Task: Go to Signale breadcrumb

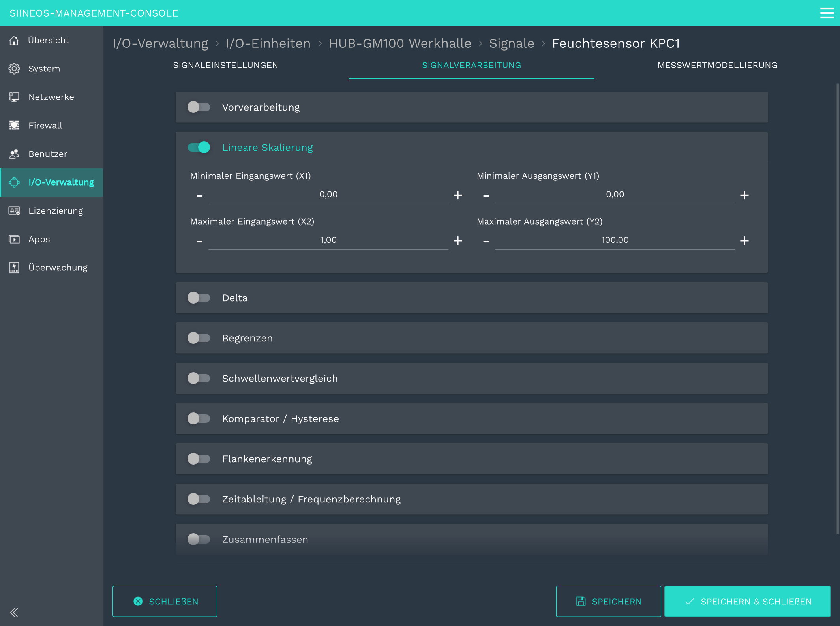Action: tap(512, 43)
